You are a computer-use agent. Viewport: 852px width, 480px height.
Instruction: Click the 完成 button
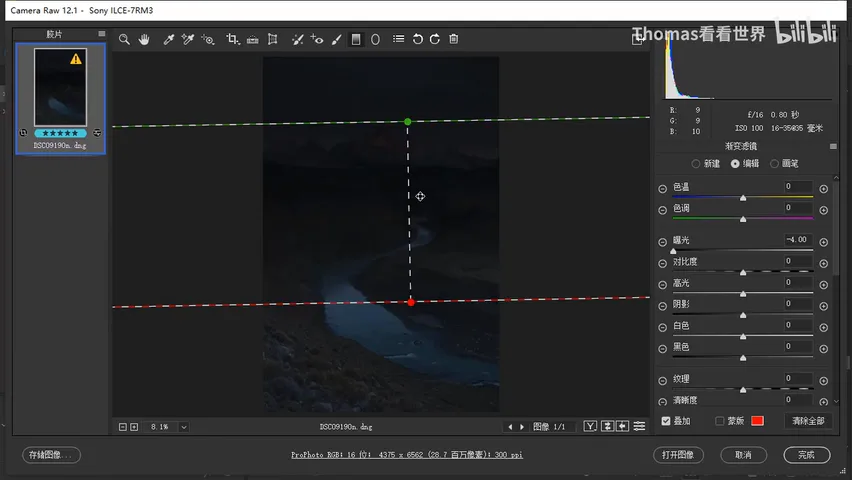tap(806, 455)
